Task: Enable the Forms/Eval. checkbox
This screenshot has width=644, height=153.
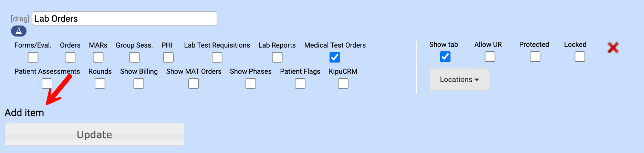Action: pyautogui.click(x=33, y=57)
